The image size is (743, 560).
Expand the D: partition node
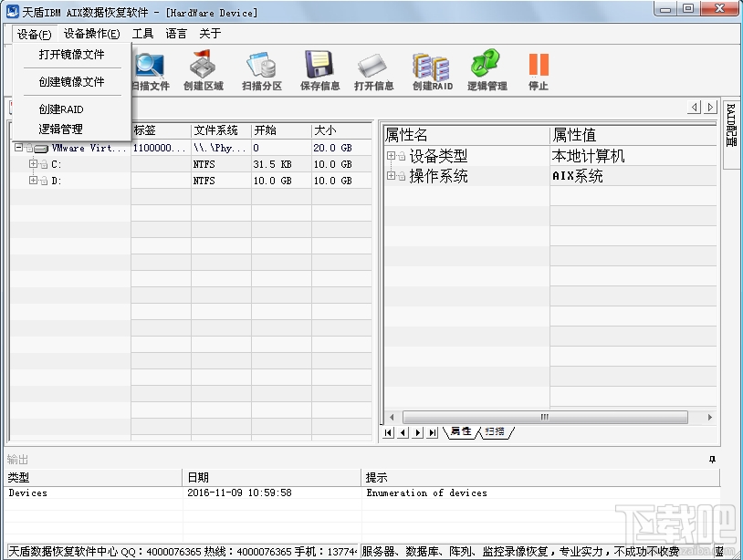pos(33,180)
